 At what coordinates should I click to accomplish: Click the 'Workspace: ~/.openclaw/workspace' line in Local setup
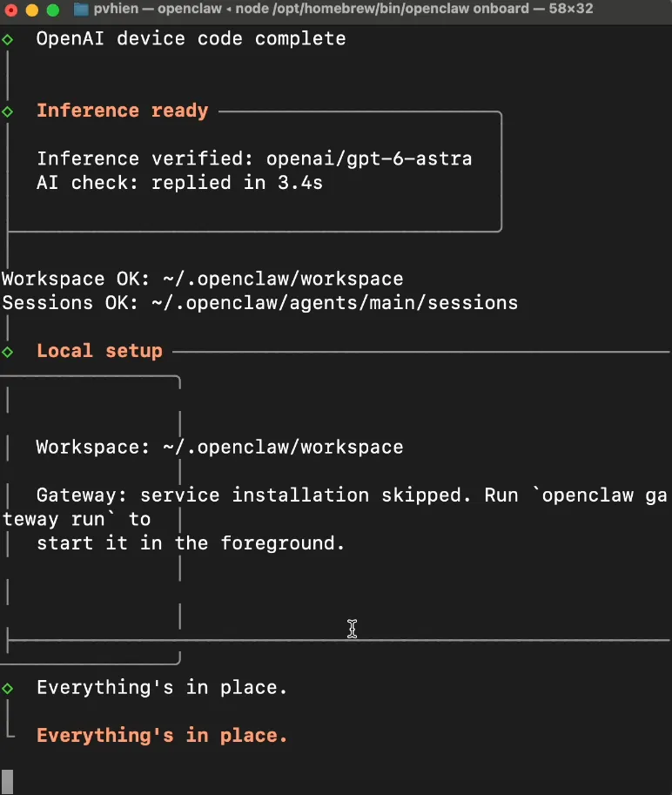pos(219,448)
